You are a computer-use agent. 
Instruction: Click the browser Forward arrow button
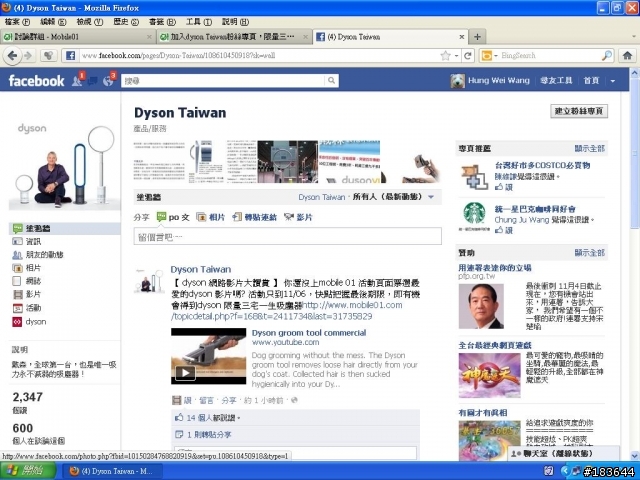(28, 56)
